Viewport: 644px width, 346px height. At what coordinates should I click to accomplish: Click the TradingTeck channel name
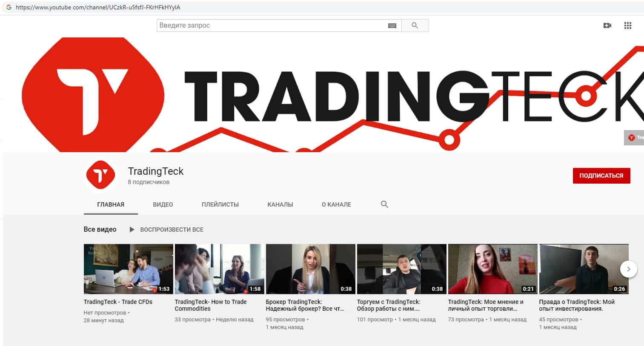click(x=156, y=171)
